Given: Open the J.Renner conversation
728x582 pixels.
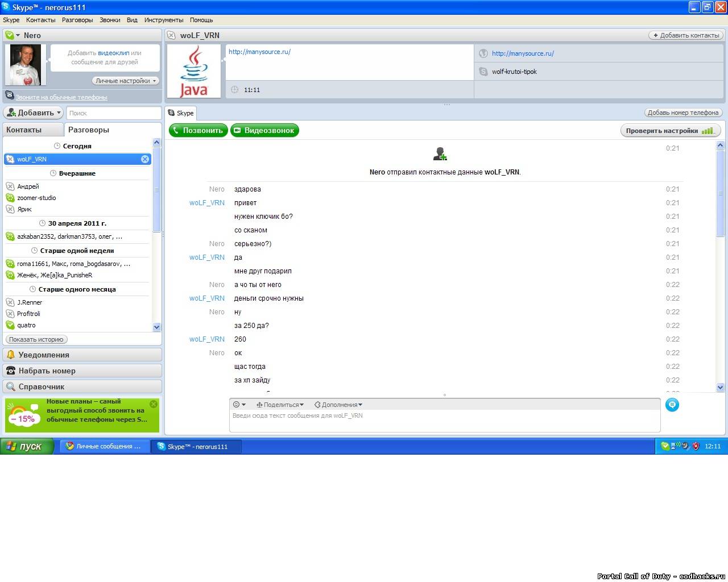Looking at the screenshot, I should pos(77,302).
